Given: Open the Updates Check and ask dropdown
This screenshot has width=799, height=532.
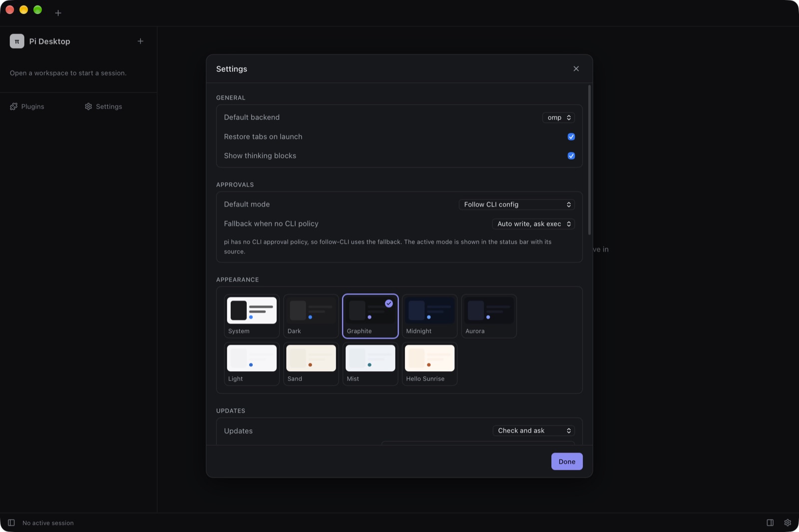Looking at the screenshot, I should [534, 431].
